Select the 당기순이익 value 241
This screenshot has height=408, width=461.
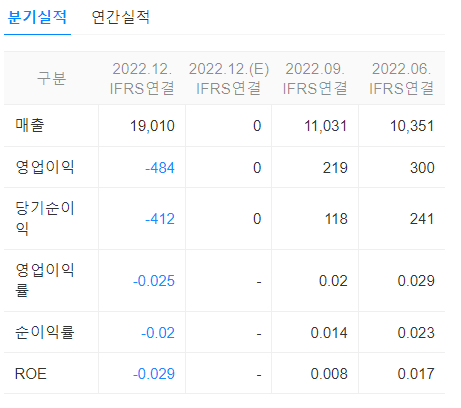click(x=422, y=219)
